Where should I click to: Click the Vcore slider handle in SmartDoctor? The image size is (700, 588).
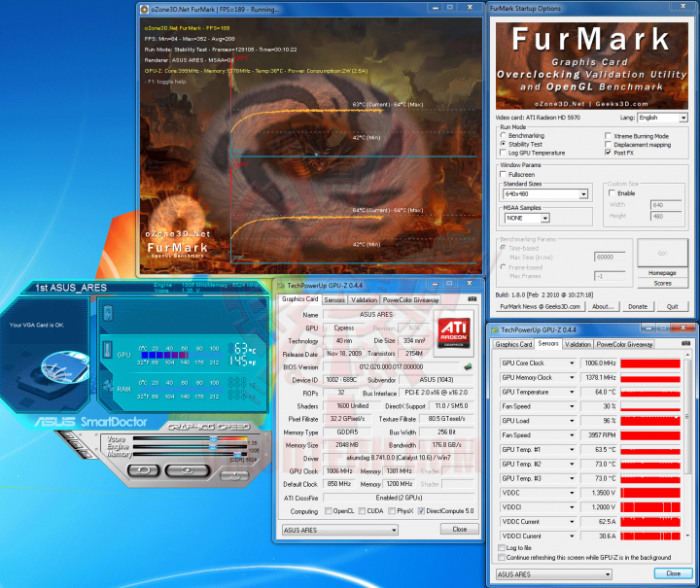tap(214, 439)
